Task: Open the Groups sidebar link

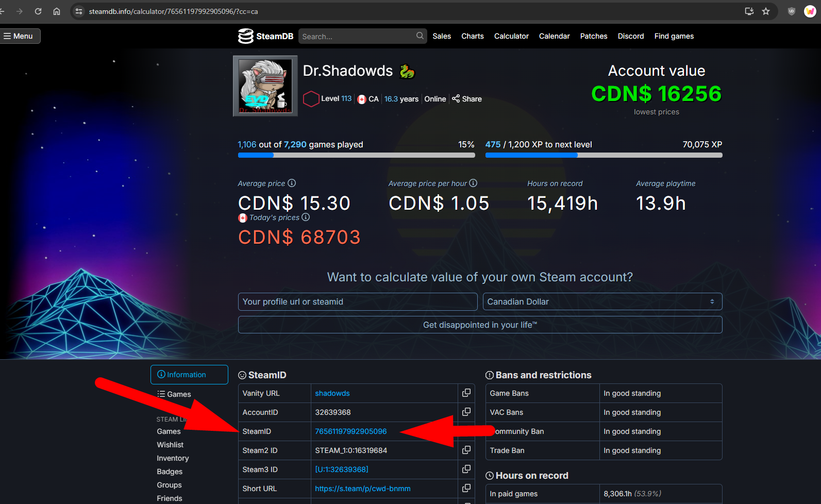Action: [169, 485]
